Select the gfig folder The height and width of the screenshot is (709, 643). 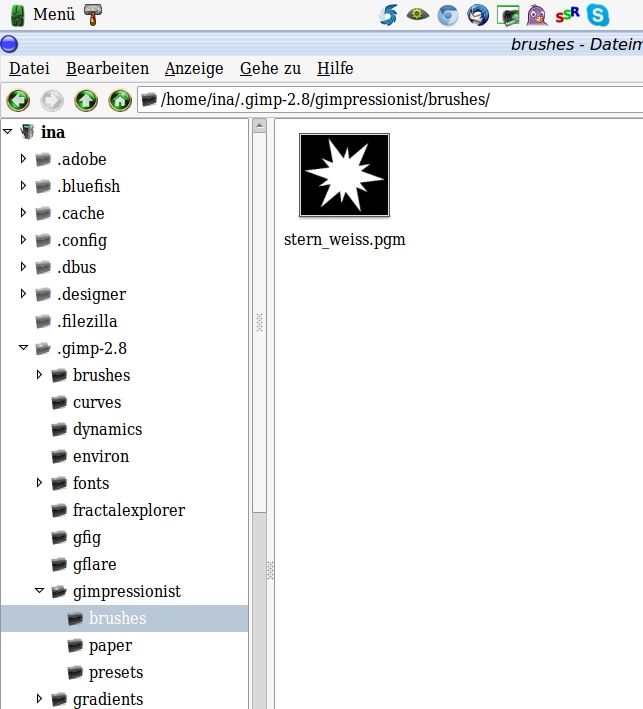(87, 538)
